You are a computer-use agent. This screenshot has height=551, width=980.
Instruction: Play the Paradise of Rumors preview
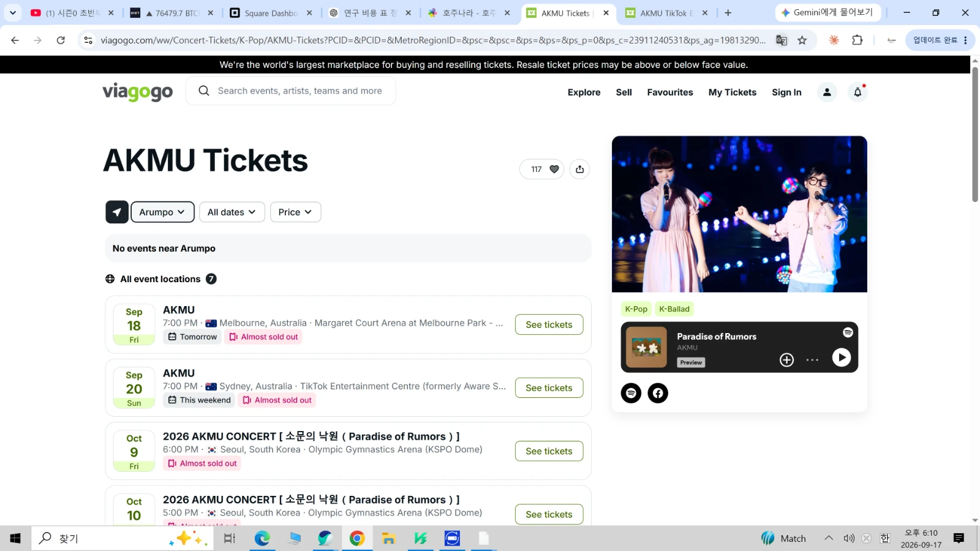pos(842,358)
